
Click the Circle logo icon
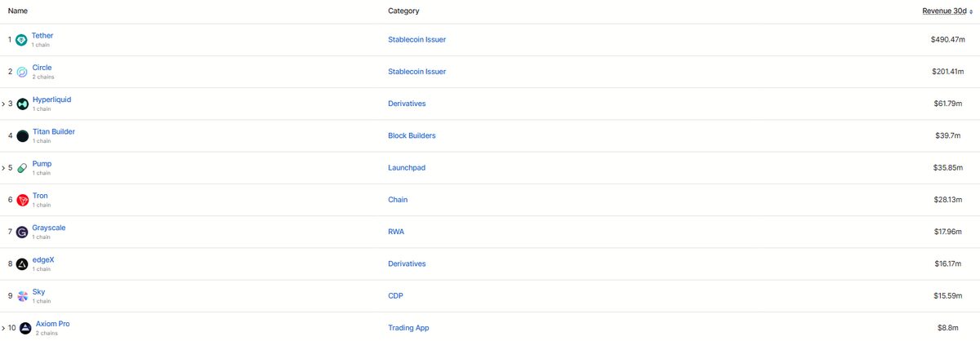coord(22,72)
